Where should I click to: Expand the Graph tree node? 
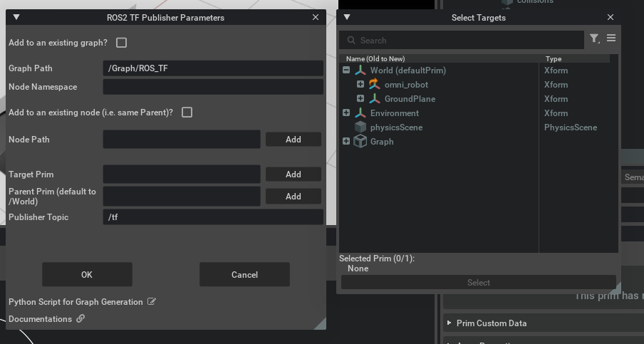coord(346,141)
